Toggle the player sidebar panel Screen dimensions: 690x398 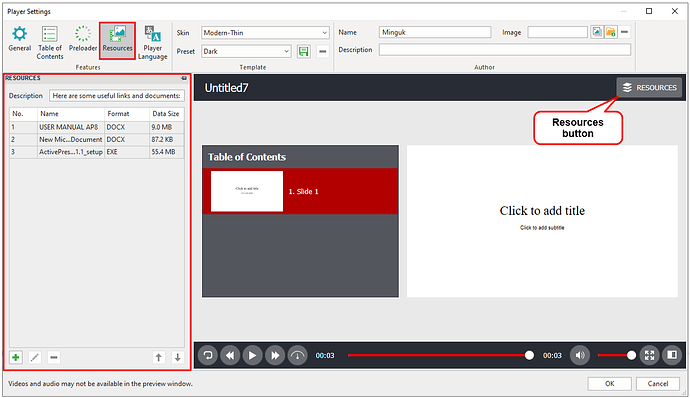click(672, 355)
